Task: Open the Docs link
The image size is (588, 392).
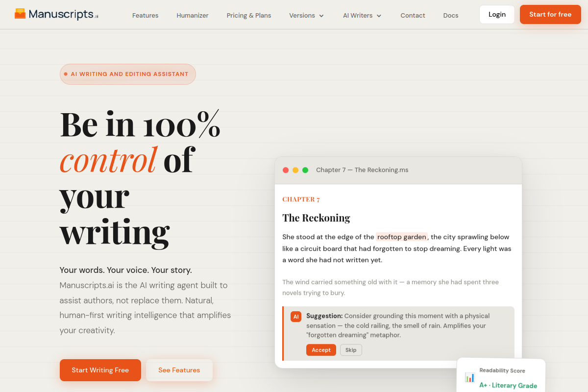Action: 451,15
